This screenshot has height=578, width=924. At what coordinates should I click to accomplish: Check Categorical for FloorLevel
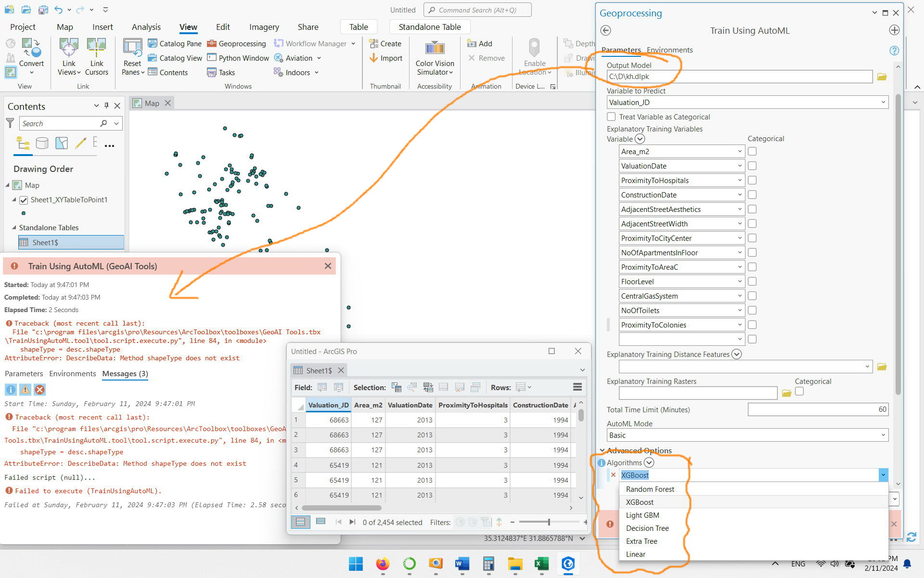click(752, 281)
